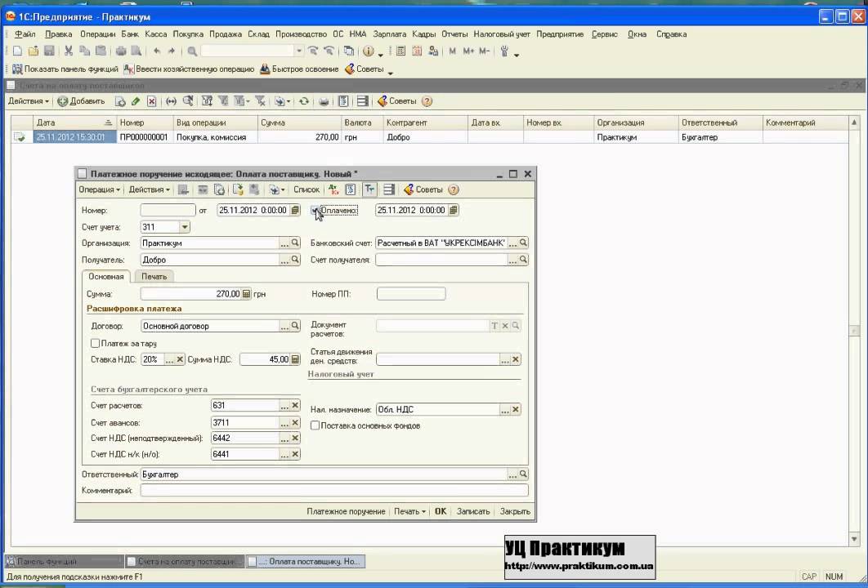The width and height of the screenshot is (868, 588).
Task: Click Список button in payment form toolbar
Action: click(x=306, y=189)
